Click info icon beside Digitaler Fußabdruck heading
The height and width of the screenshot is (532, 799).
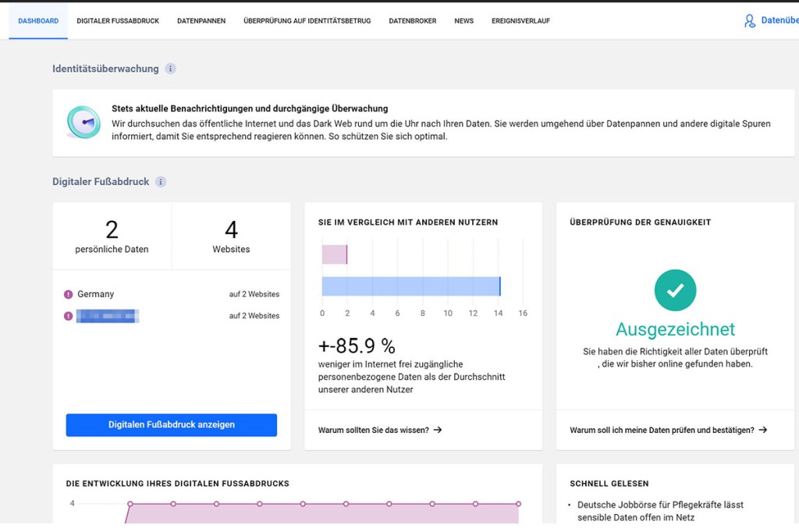point(161,182)
